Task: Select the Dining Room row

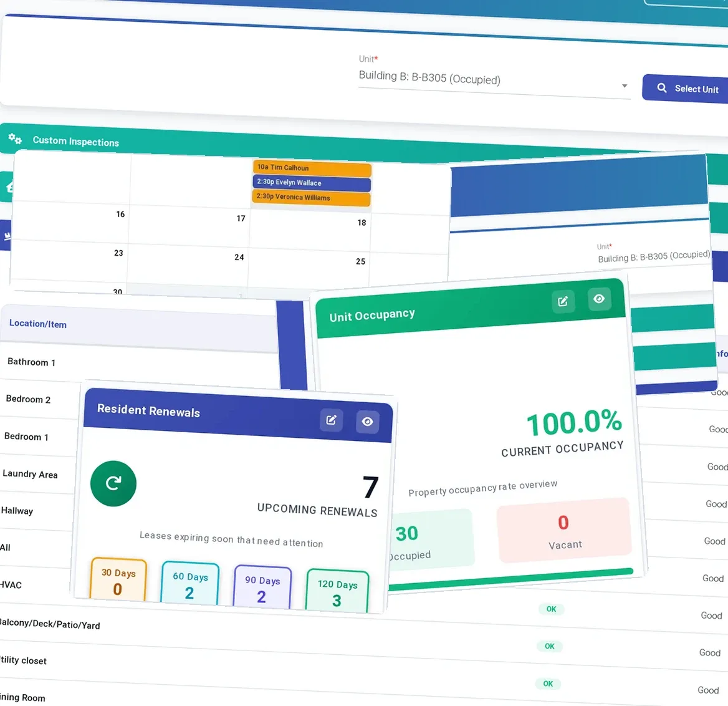Action: tap(22, 697)
